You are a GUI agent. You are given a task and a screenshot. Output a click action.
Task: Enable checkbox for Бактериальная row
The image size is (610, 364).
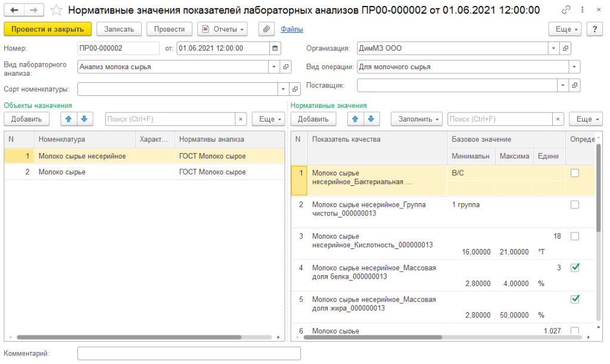[574, 173]
